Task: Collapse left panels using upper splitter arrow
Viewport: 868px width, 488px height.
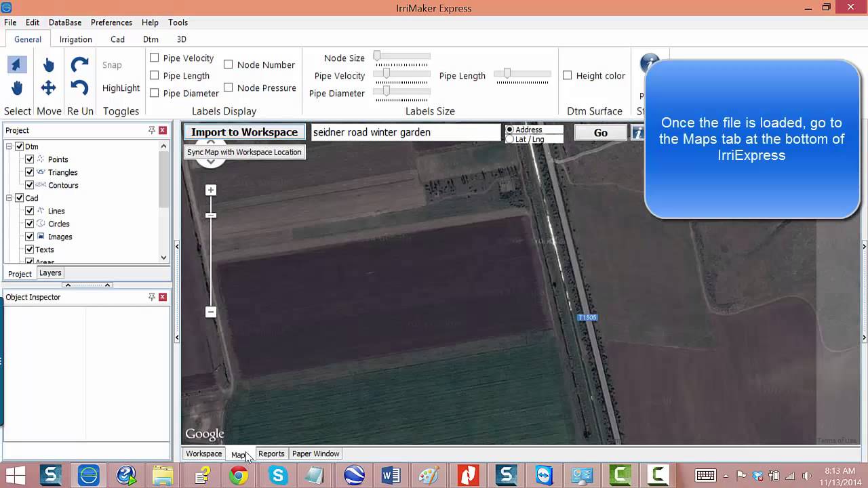Action: tap(177, 246)
